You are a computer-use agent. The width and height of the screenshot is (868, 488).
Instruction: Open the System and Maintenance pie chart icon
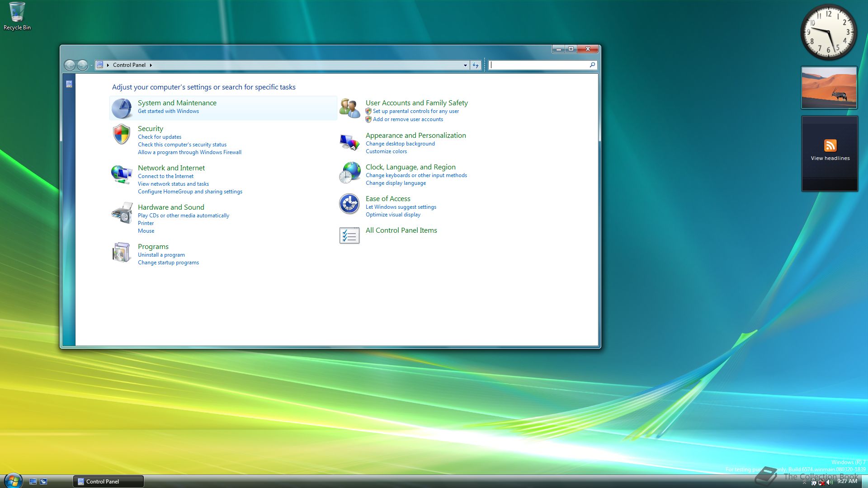click(122, 108)
